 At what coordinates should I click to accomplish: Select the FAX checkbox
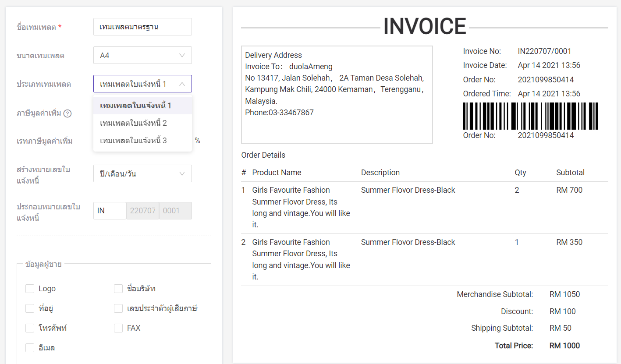pyautogui.click(x=118, y=328)
